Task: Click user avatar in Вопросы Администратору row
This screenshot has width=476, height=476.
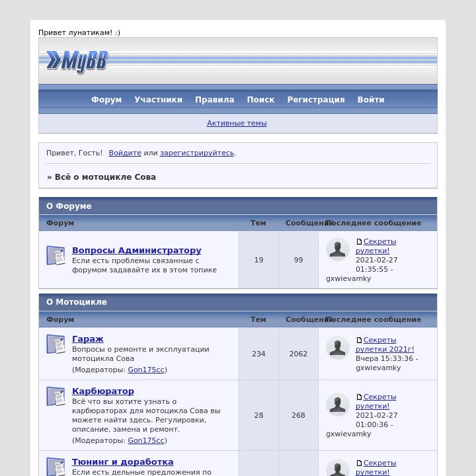Action: coord(338,249)
